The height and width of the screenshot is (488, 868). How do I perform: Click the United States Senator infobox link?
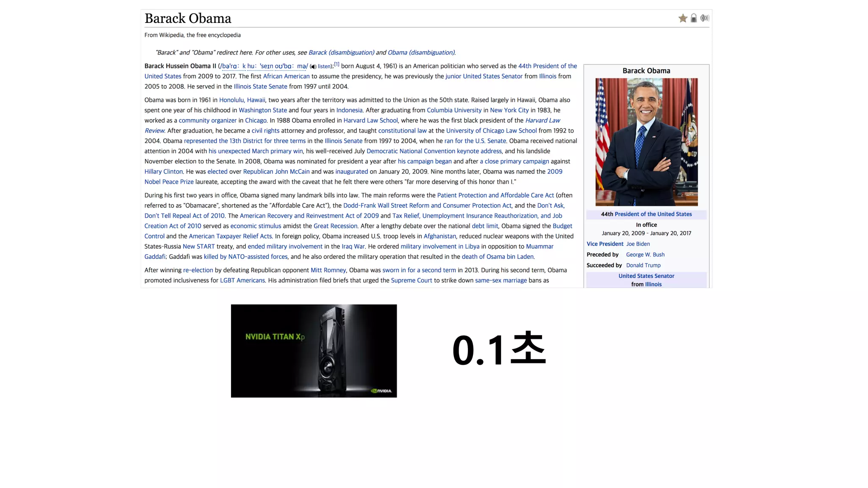646,276
